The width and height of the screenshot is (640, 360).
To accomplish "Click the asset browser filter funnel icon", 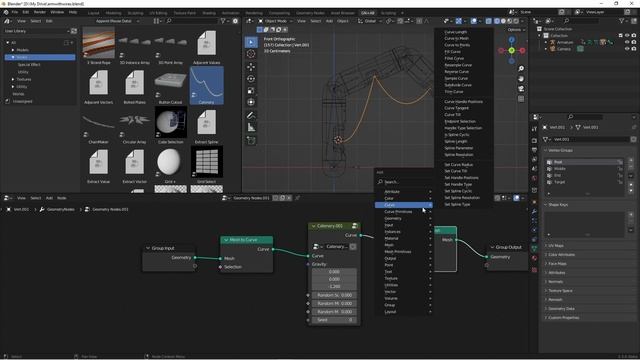I will 223,21.
